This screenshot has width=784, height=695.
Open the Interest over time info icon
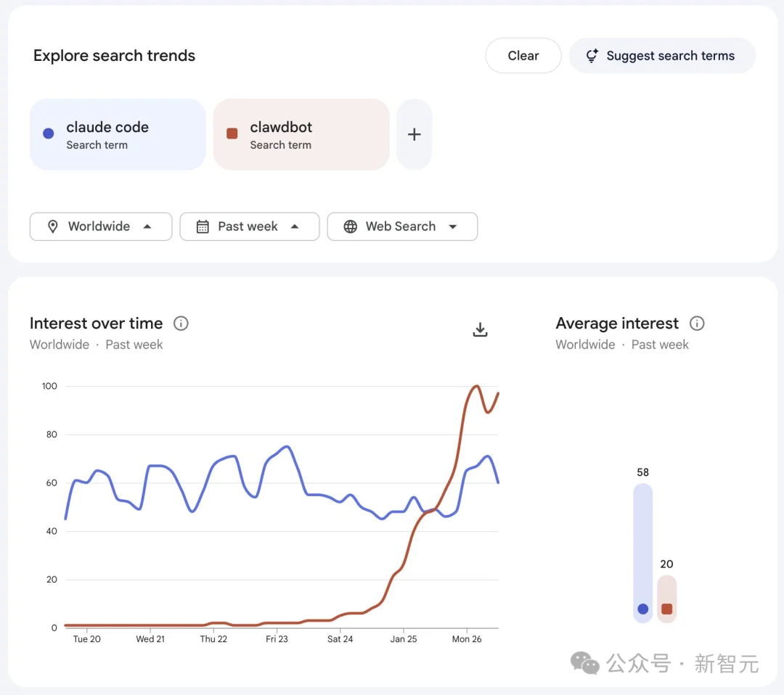[181, 324]
